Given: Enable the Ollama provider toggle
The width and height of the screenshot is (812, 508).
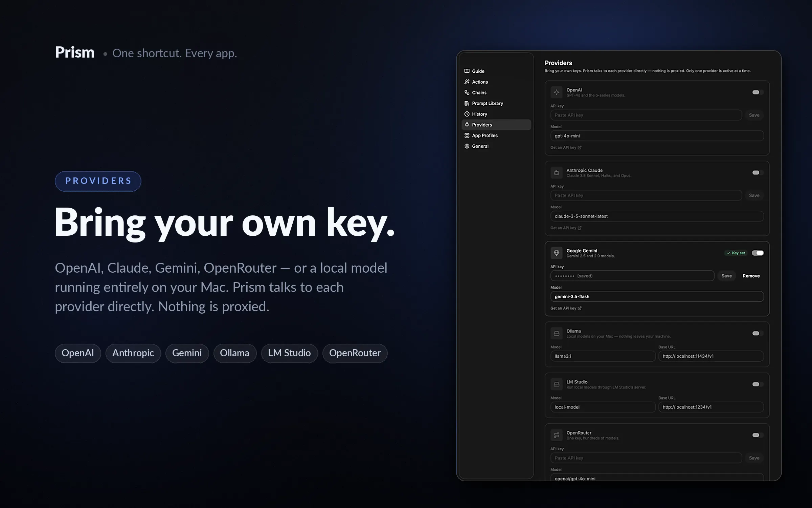Looking at the screenshot, I should tap(757, 334).
